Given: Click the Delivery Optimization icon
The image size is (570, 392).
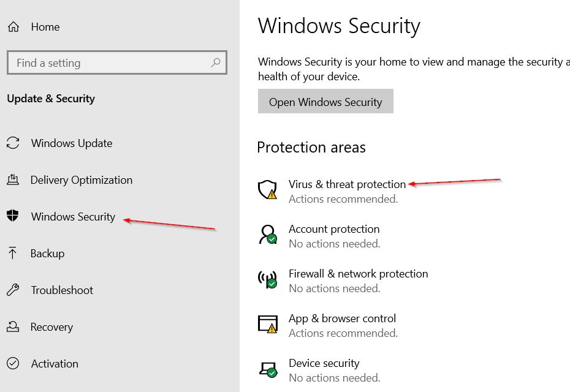Looking at the screenshot, I should [13, 179].
